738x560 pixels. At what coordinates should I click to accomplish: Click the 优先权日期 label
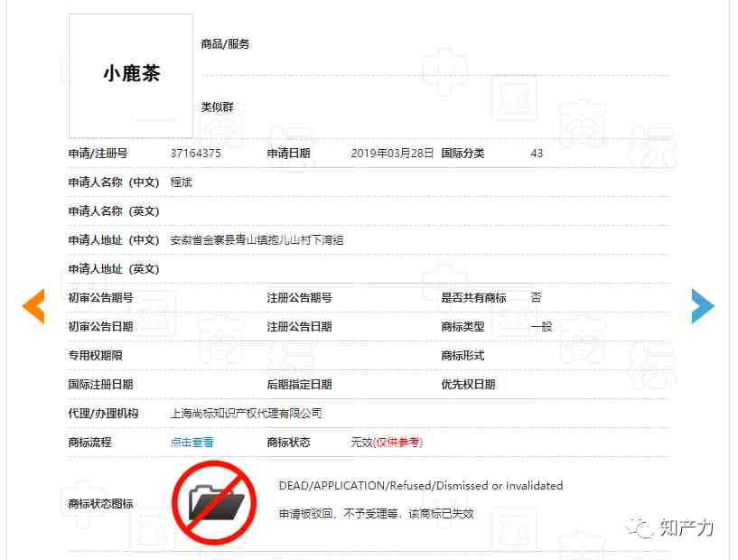[468, 385]
